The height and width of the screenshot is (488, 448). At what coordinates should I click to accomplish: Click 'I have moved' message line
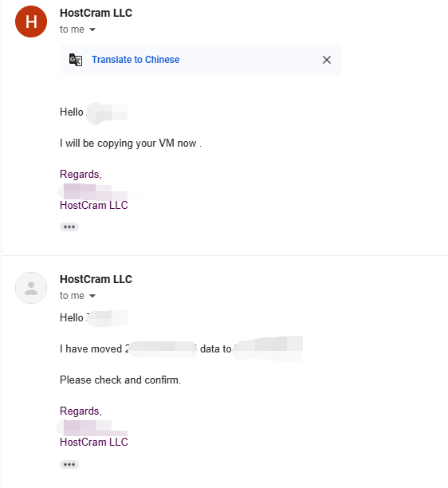coord(181,349)
